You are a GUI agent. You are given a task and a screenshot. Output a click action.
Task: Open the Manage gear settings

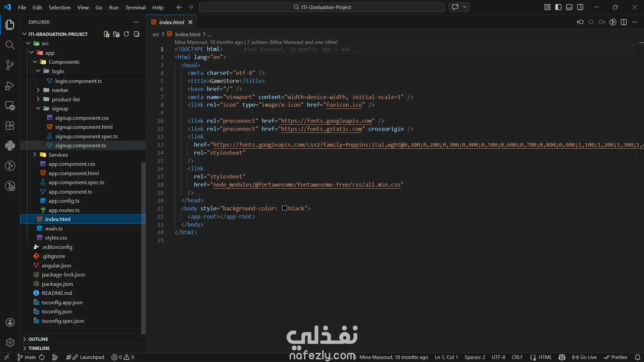[x=10, y=343]
